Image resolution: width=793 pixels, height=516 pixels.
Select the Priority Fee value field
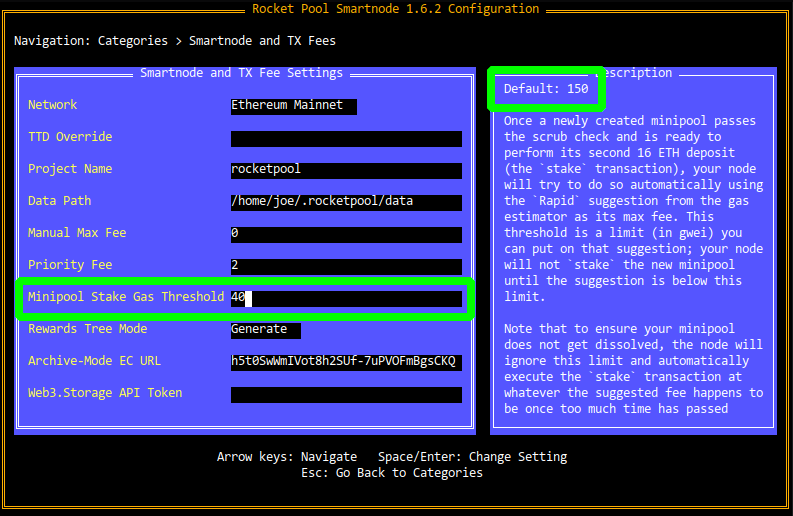click(346, 266)
